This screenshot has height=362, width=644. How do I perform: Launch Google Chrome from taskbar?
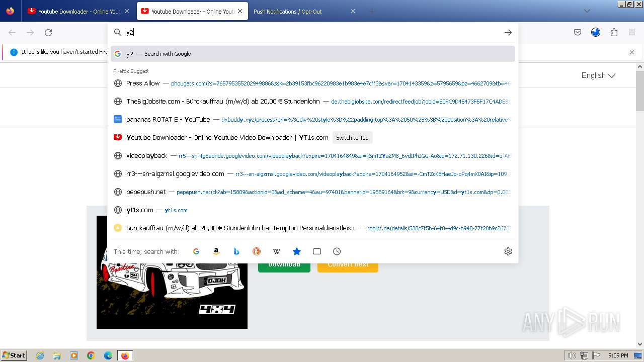pyautogui.click(x=91, y=355)
